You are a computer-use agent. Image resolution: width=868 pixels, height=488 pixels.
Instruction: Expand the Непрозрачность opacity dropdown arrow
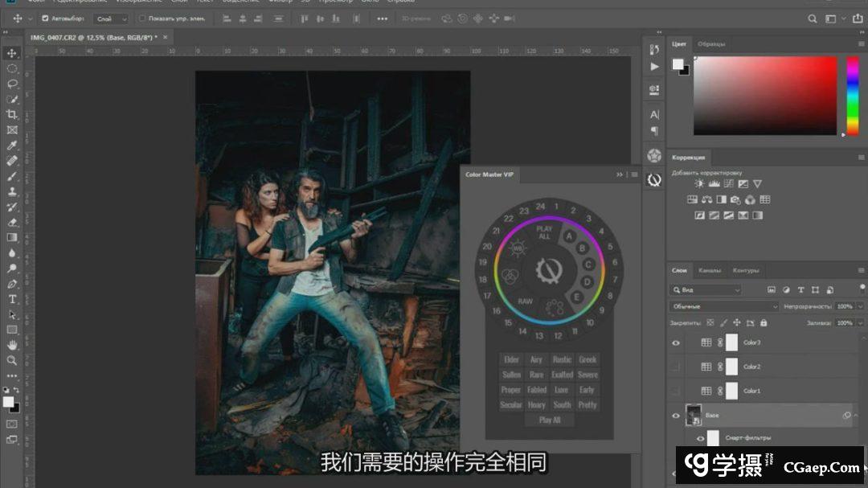click(860, 307)
